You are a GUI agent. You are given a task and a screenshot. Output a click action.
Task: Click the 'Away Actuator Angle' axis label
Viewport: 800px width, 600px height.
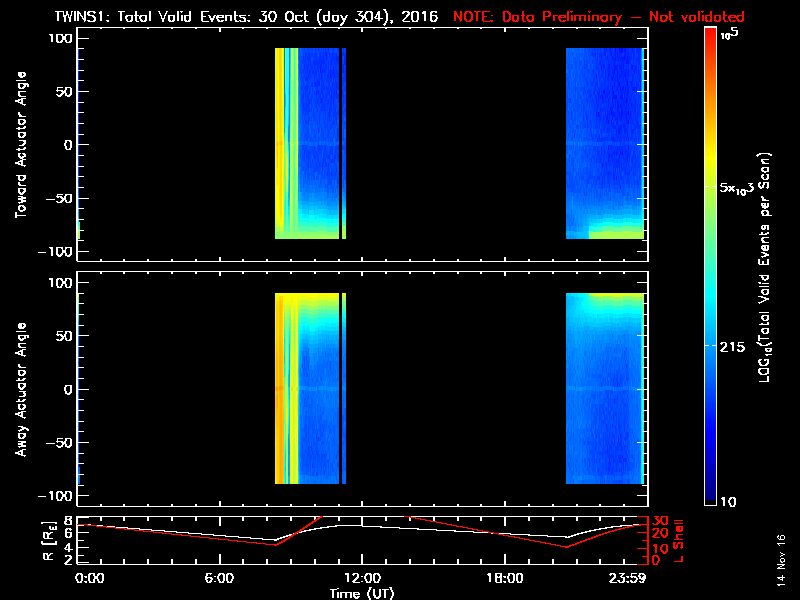[x=20, y=389]
